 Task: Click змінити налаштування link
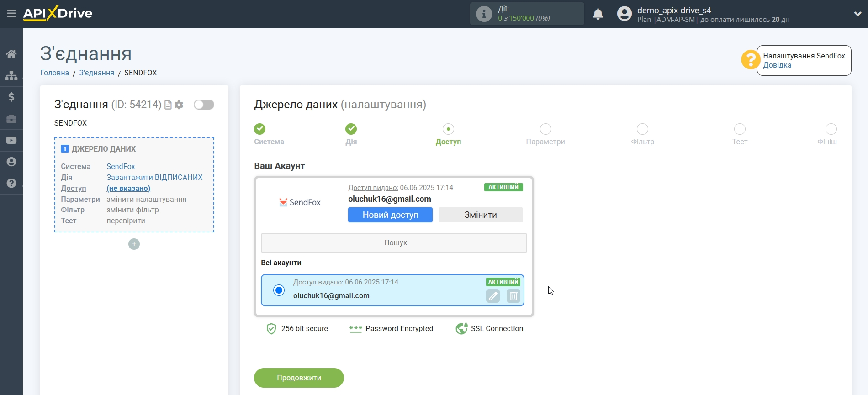pyautogui.click(x=146, y=199)
